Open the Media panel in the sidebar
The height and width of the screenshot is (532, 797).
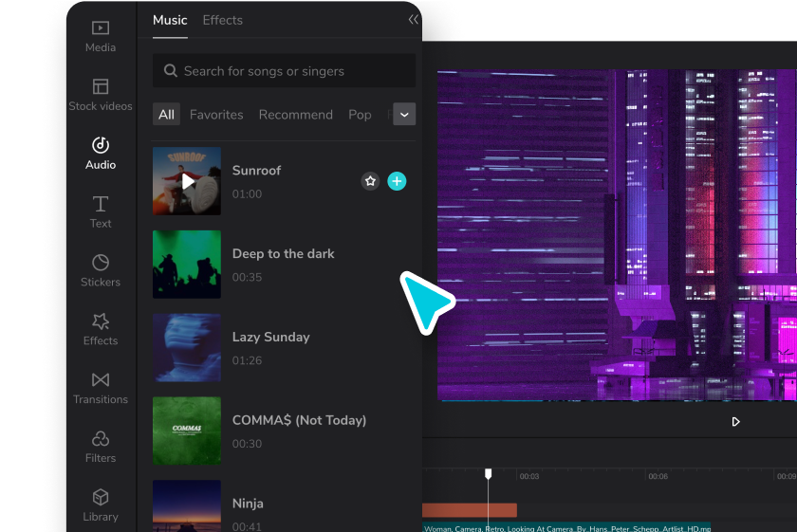101,37
